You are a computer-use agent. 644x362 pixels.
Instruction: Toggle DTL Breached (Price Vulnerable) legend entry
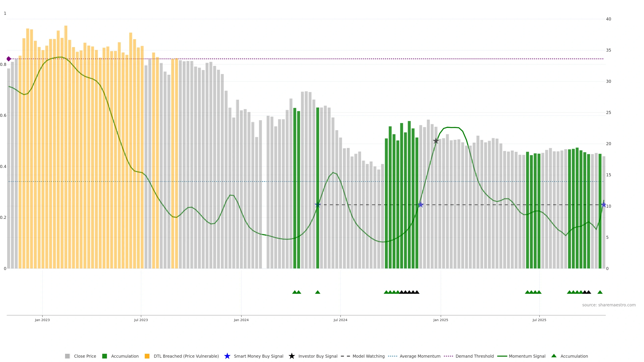(x=186, y=356)
